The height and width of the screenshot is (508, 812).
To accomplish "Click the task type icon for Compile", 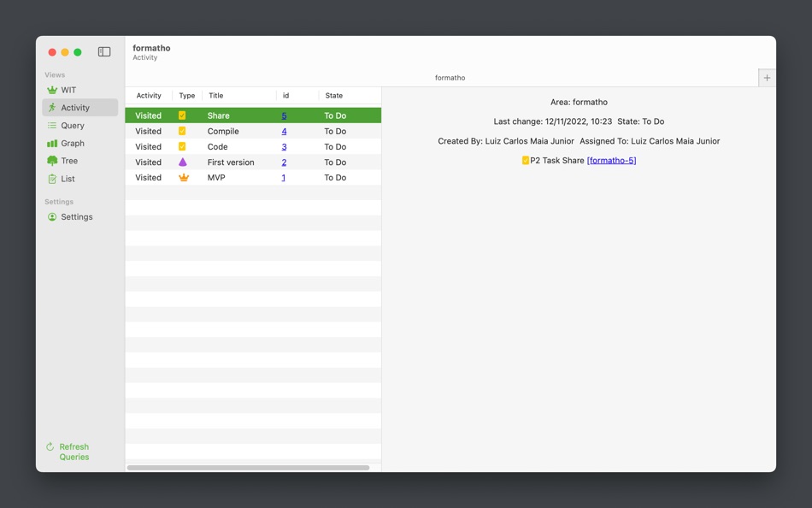I will tap(182, 131).
